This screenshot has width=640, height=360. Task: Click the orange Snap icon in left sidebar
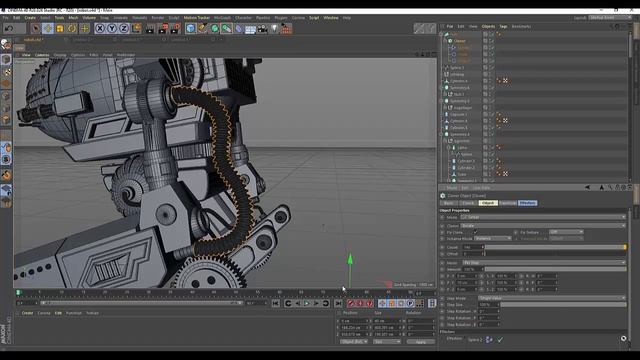6,175
